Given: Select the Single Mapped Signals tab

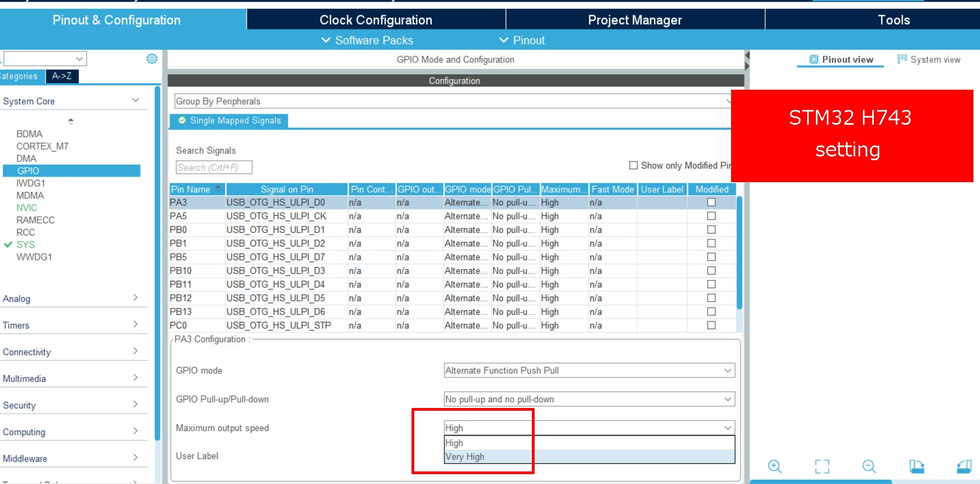Looking at the screenshot, I should (229, 120).
